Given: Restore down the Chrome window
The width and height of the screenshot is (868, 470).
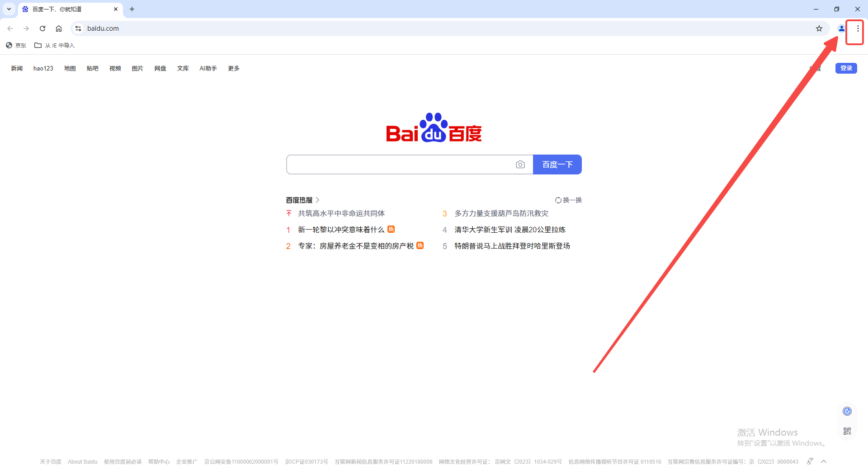Looking at the screenshot, I should (x=837, y=9).
